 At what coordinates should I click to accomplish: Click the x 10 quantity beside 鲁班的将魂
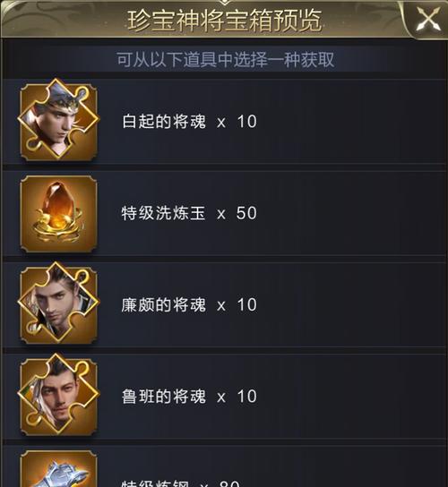tap(237, 397)
